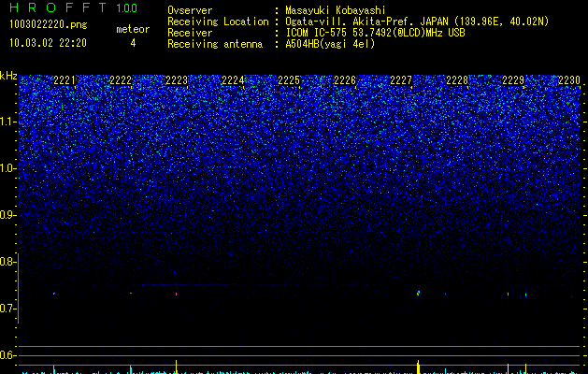The image size is (588, 374).
Task: Click the Receiving antenna label
Action: click(x=215, y=44)
